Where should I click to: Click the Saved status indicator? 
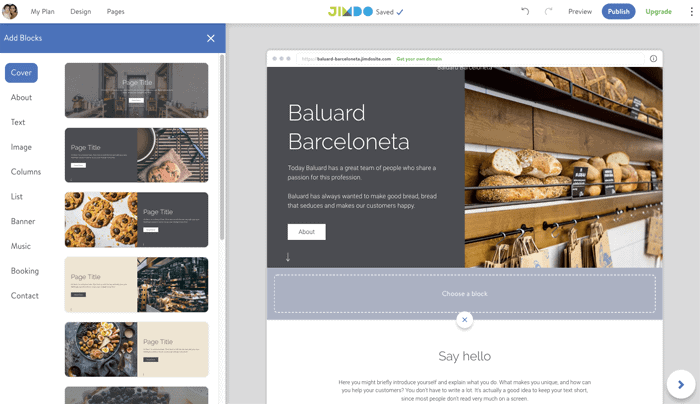coord(390,12)
